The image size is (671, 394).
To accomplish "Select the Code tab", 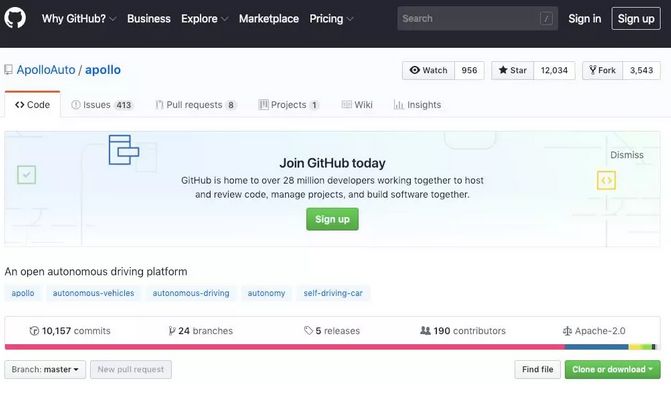I will click(33, 104).
